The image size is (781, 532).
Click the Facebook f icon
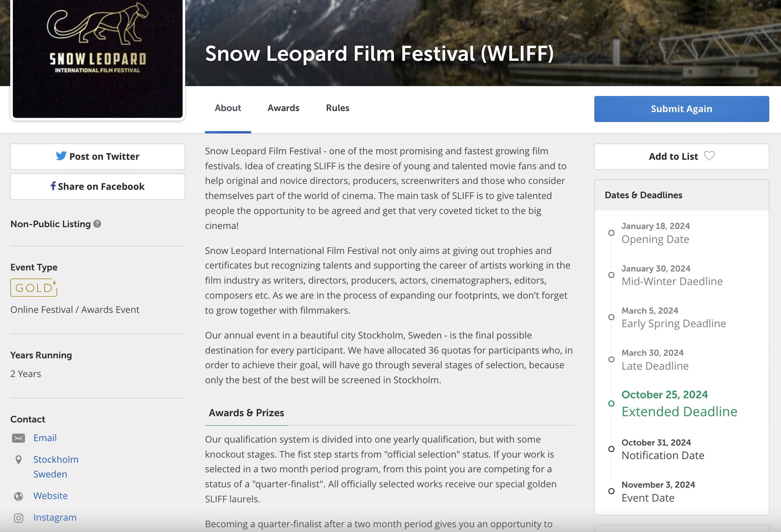click(x=53, y=186)
